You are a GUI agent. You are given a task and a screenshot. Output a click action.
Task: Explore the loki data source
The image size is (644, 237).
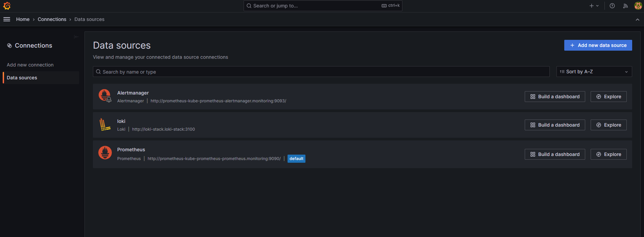tap(609, 125)
